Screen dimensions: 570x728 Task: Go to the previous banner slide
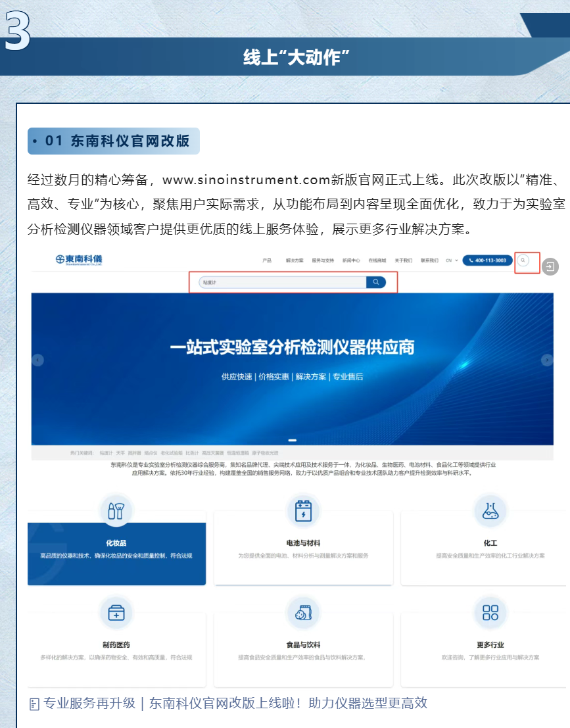point(38,360)
